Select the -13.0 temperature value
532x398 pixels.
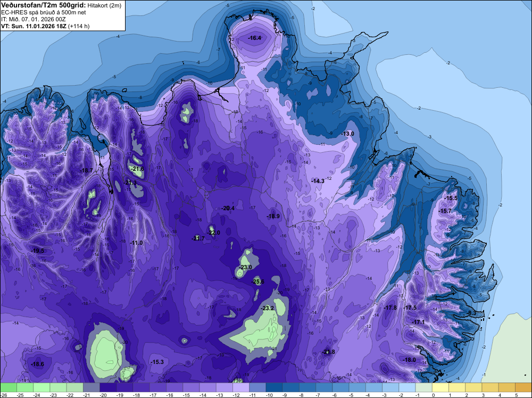click(347, 134)
